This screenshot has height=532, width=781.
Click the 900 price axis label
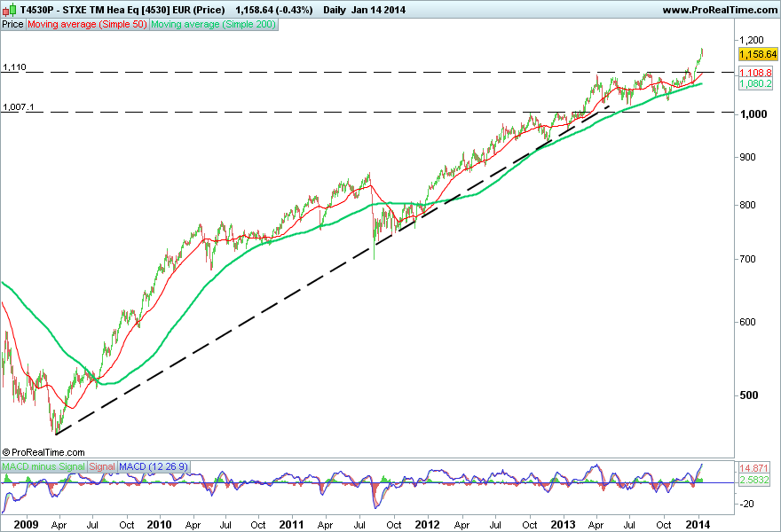[747, 157]
